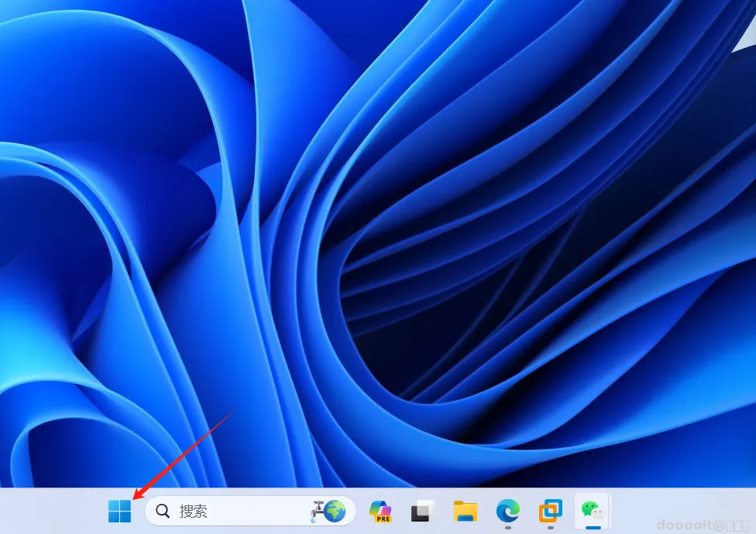Click the running indicator below Edge
The image size is (756, 534).
[508, 528]
